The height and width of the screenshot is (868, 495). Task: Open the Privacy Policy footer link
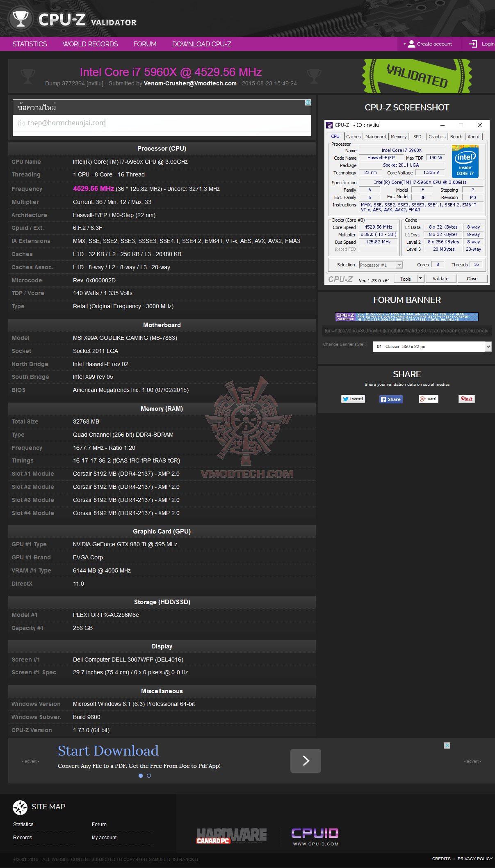(475, 859)
